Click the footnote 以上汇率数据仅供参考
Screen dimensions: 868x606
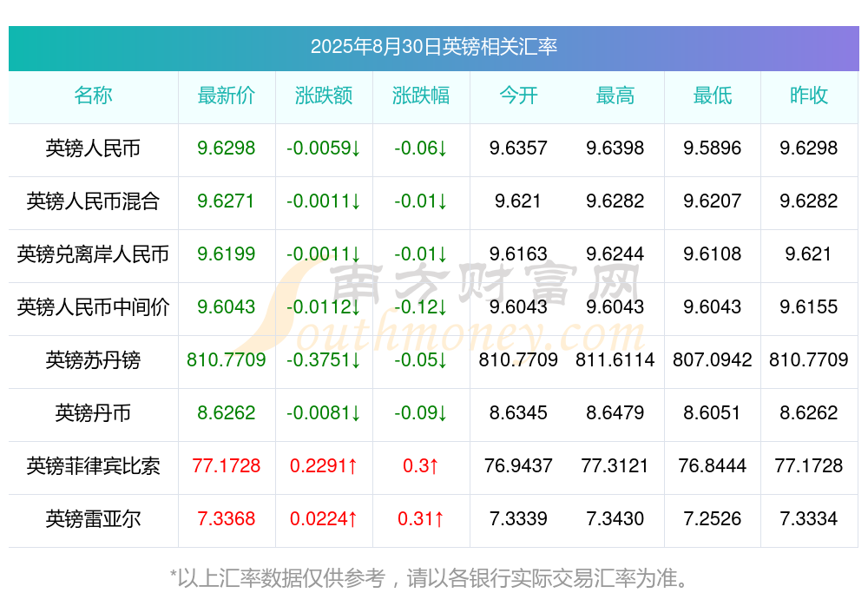282,578
